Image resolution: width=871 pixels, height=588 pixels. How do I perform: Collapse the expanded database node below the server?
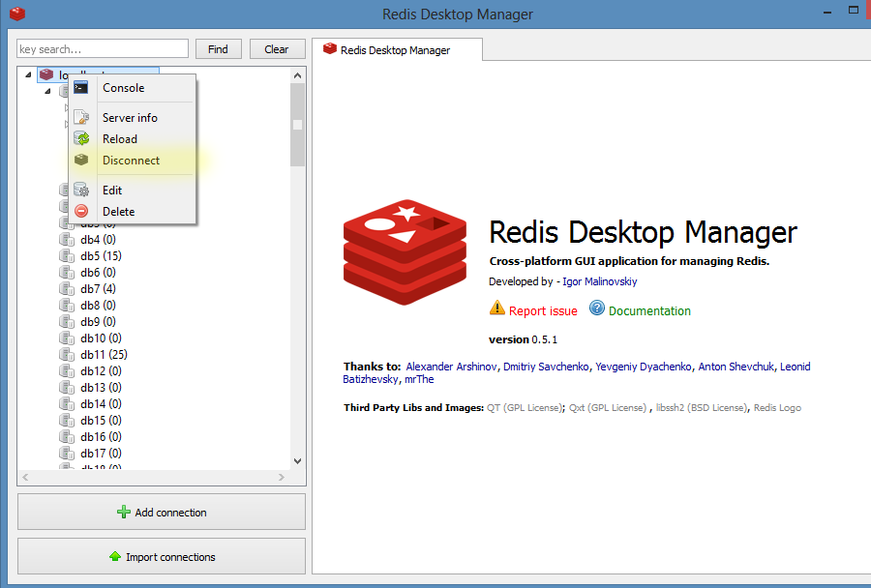tap(47, 91)
